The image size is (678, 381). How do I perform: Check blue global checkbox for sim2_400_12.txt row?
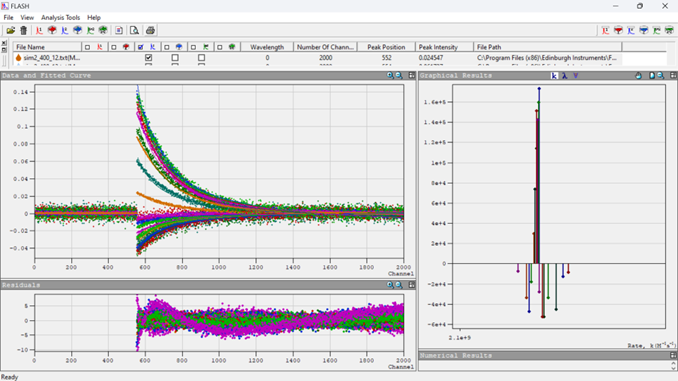[x=175, y=58]
